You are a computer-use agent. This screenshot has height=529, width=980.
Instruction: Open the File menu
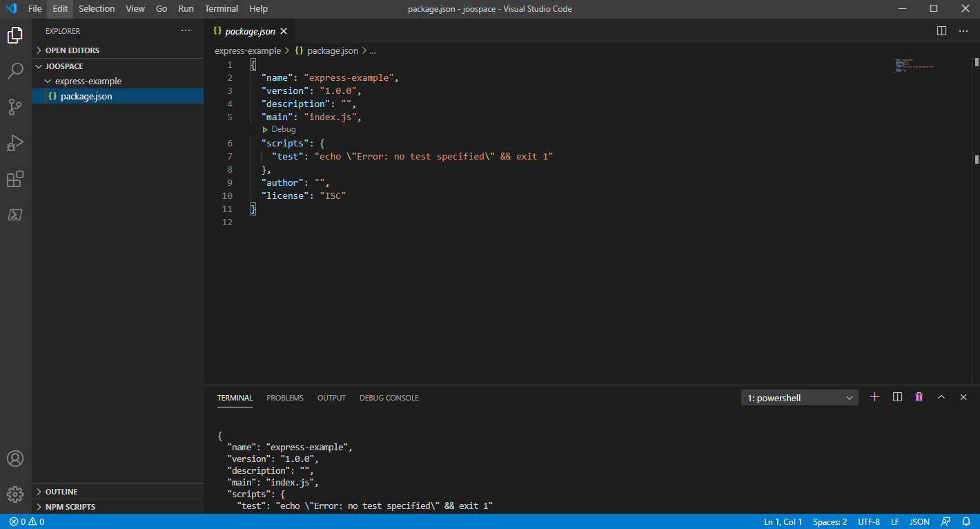[35, 8]
